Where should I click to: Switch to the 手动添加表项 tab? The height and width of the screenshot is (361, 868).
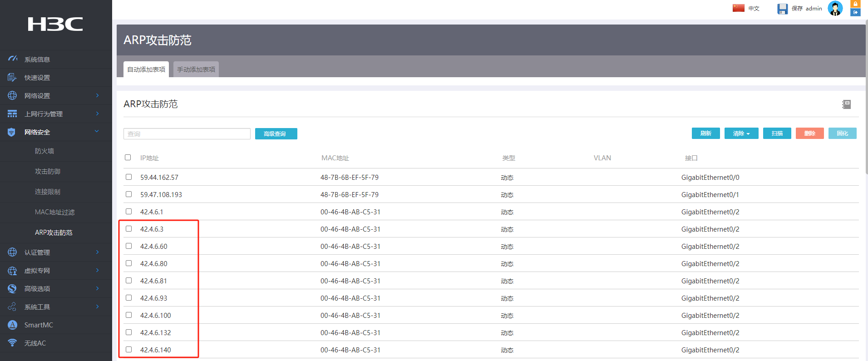pyautogui.click(x=196, y=69)
